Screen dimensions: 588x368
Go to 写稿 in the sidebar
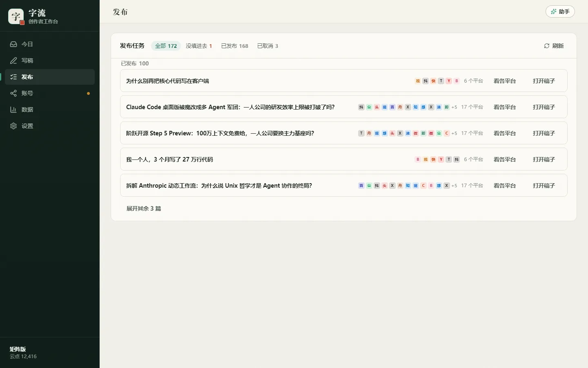(x=50, y=61)
